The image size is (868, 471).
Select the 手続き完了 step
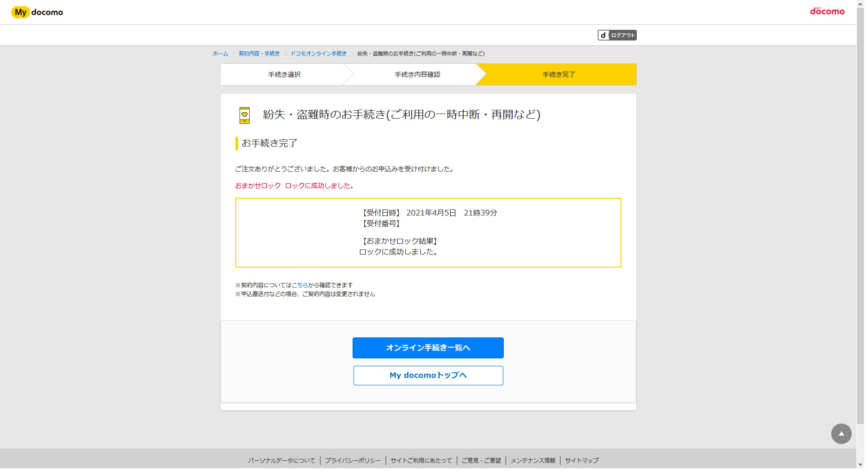coord(559,74)
